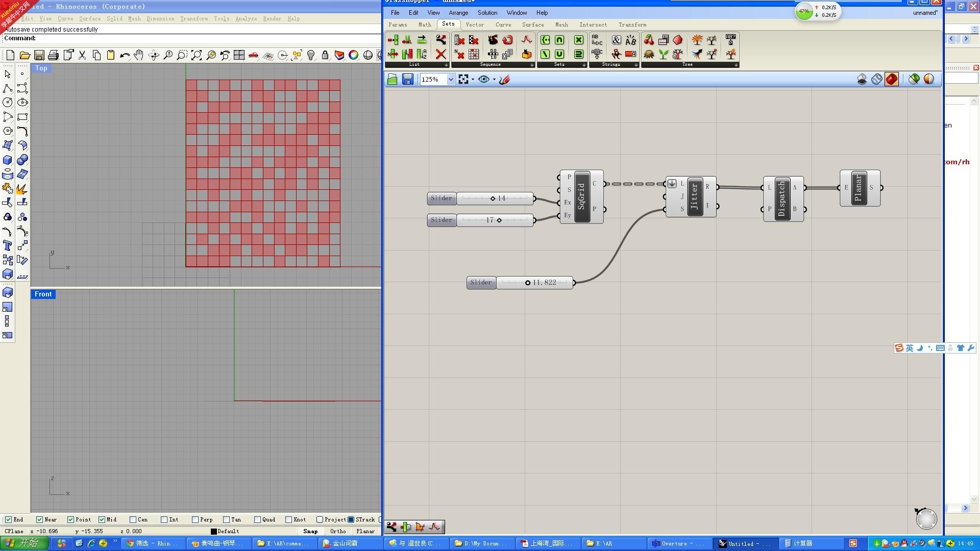Image resolution: width=980 pixels, height=551 pixels.
Task: Click the green sprout Graft Tree icon
Action: tap(663, 54)
